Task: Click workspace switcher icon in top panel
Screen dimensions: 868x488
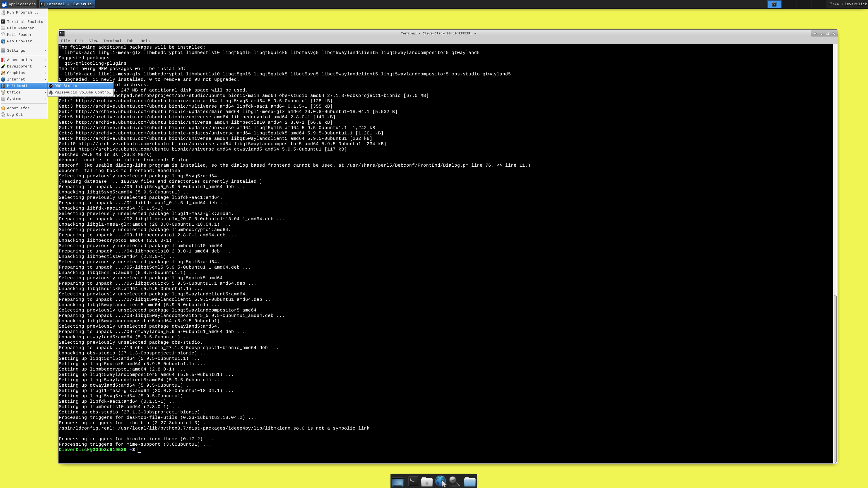Action: pos(774,5)
